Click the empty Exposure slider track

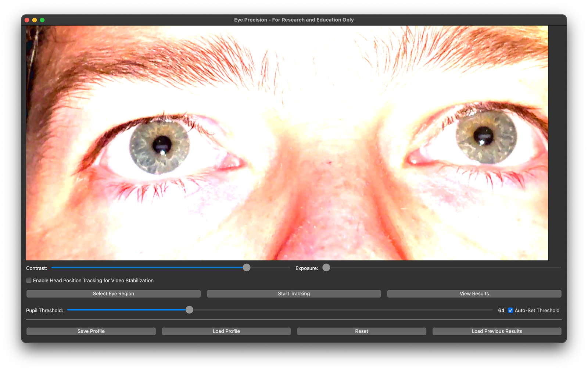441,268
